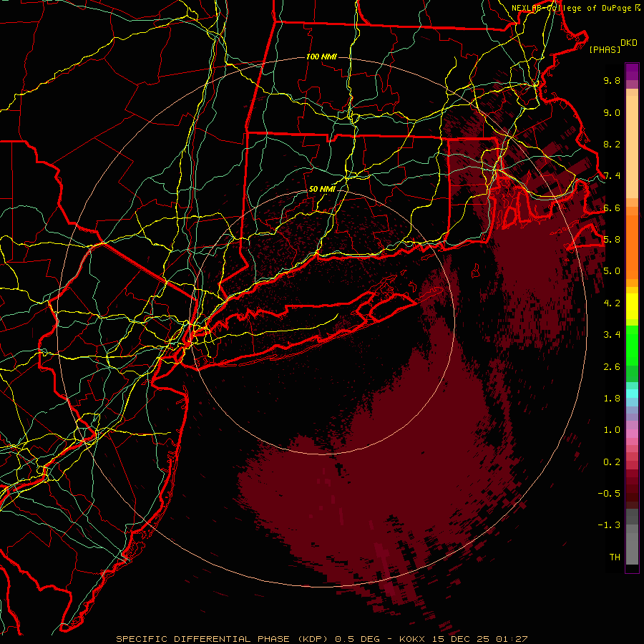
Task: Pick the bright green color bar segment
Action: pyautogui.click(x=632, y=344)
